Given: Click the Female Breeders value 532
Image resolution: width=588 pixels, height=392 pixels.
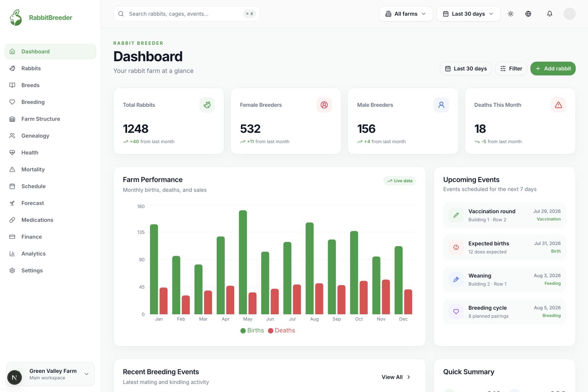Looking at the screenshot, I should (250, 129).
